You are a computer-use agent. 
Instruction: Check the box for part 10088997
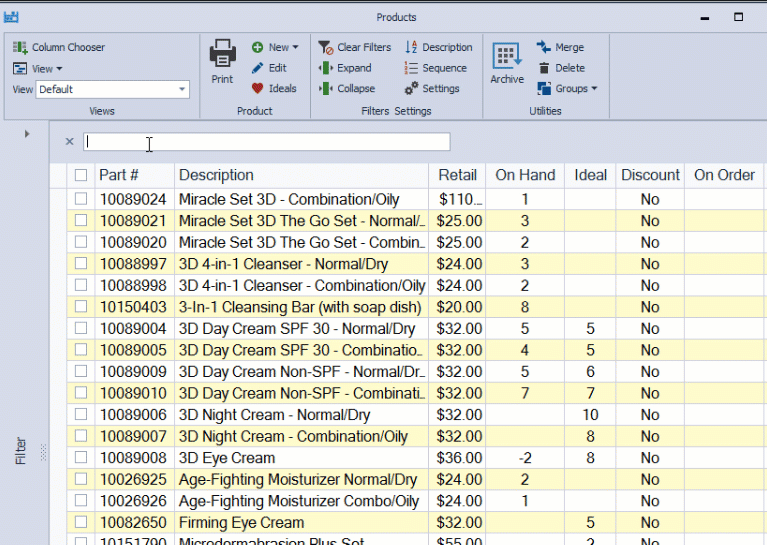click(x=81, y=263)
